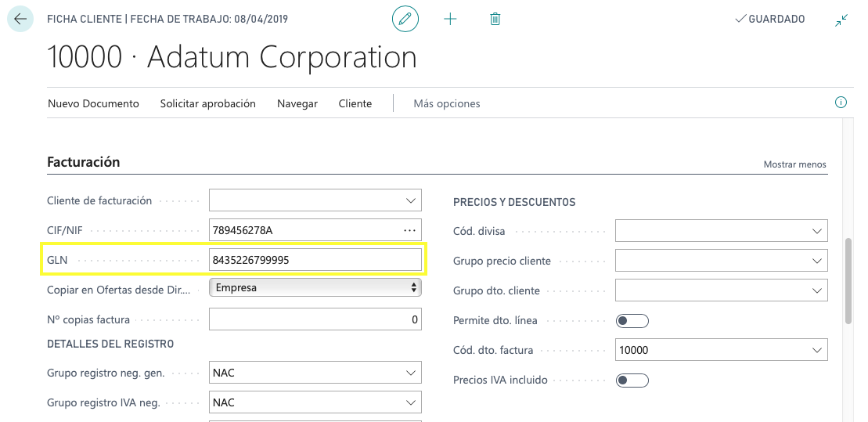Delete the customer with trash icon
This screenshot has width=868, height=422.
[495, 19]
